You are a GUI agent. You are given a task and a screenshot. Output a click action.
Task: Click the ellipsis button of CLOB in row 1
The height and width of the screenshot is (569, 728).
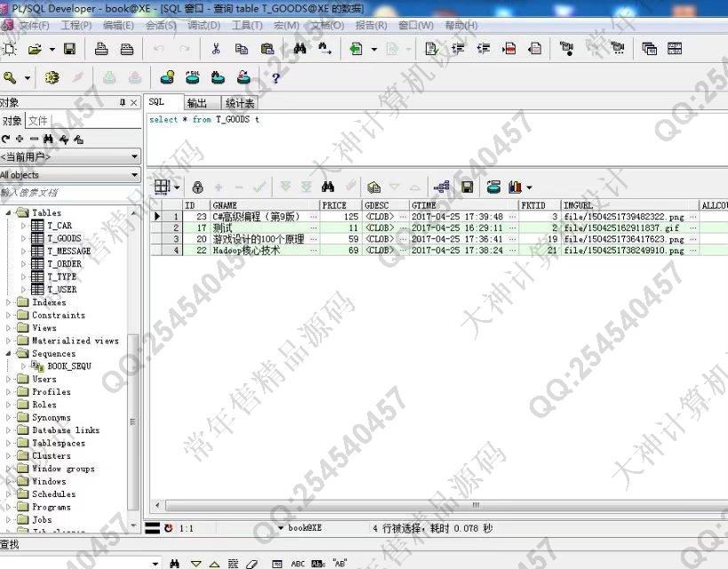point(402,216)
